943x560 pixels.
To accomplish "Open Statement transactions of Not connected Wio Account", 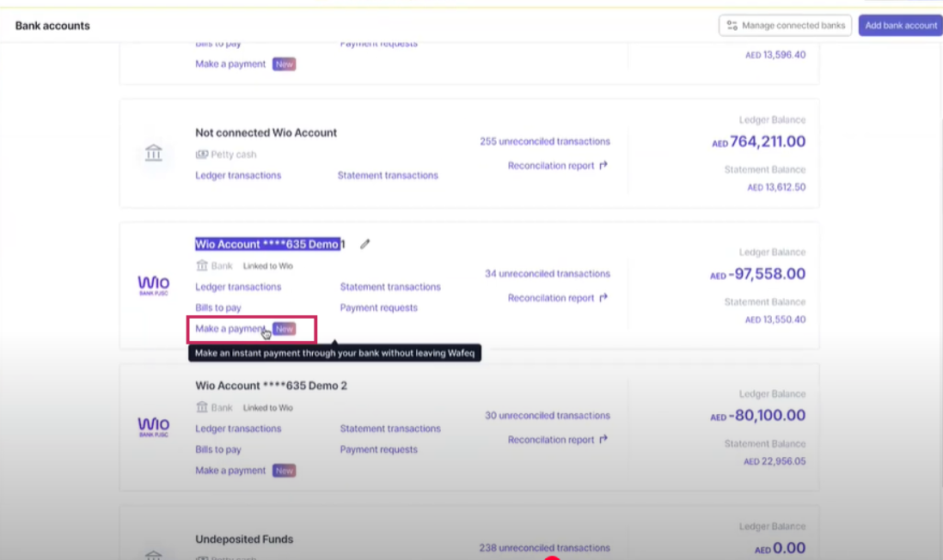I will pyautogui.click(x=388, y=175).
